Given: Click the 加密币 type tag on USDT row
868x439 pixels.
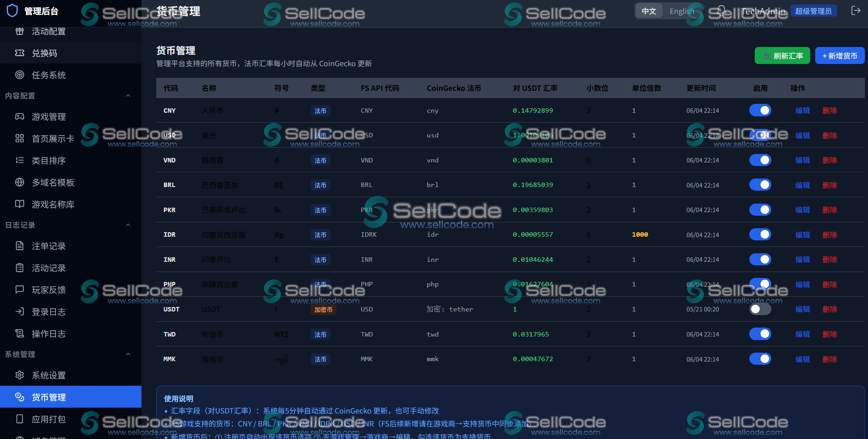Looking at the screenshot, I should [323, 310].
